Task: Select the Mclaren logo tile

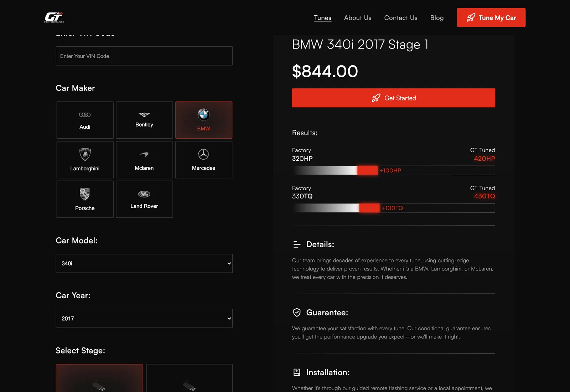Action: tap(144, 160)
